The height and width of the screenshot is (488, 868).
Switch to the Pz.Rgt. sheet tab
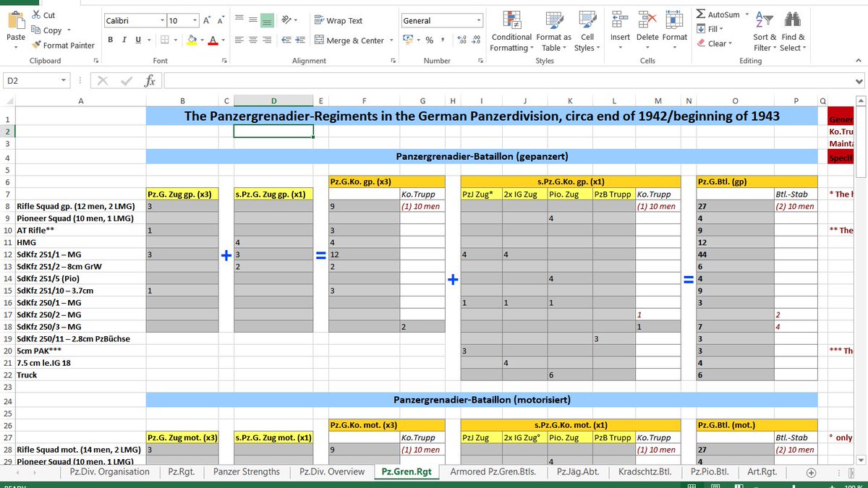[181, 472]
